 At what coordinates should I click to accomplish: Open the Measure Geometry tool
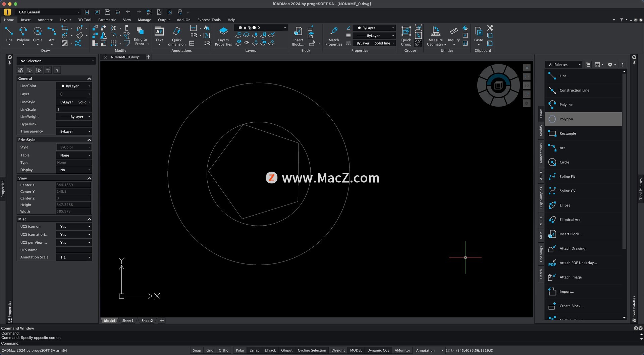[436, 36]
